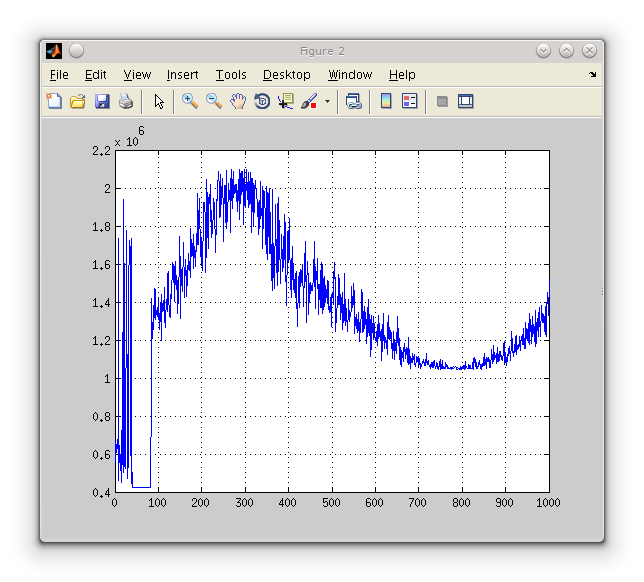
Task: Enable the Pan hand tool
Action: tap(238, 101)
